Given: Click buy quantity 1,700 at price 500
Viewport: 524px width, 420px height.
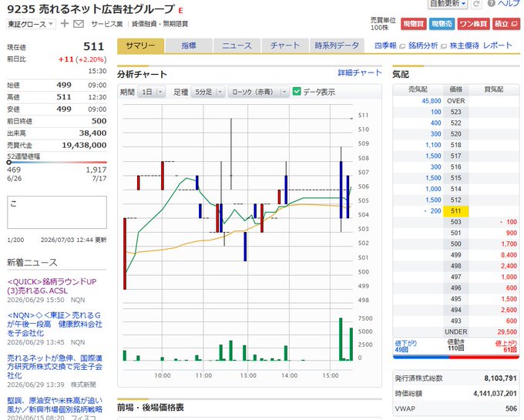Looking at the screenshot, I should (x=509, y=244).
